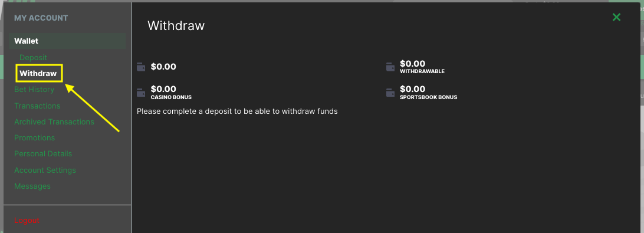Select the Withdraw menu item
The height and width of the screenshot is (233, 644).
38,74
